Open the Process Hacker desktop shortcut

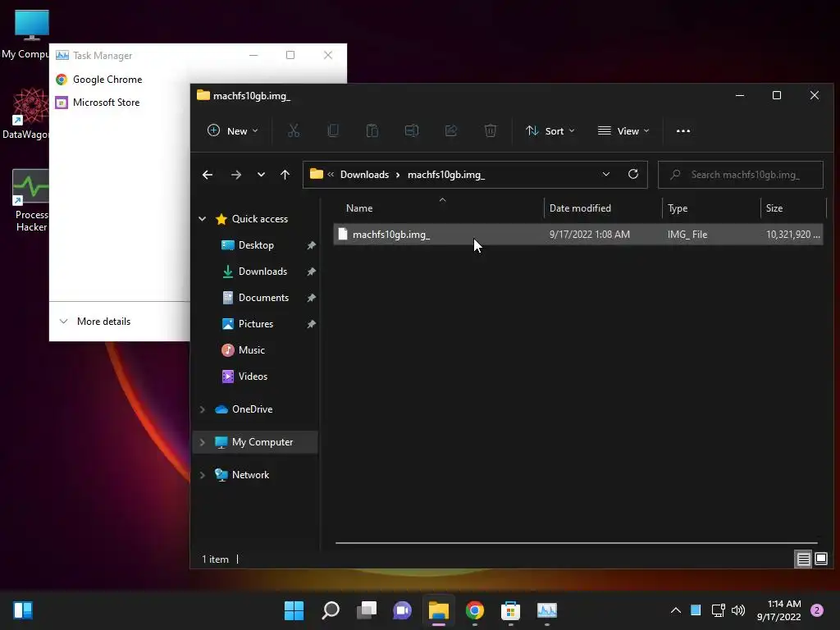31,199
